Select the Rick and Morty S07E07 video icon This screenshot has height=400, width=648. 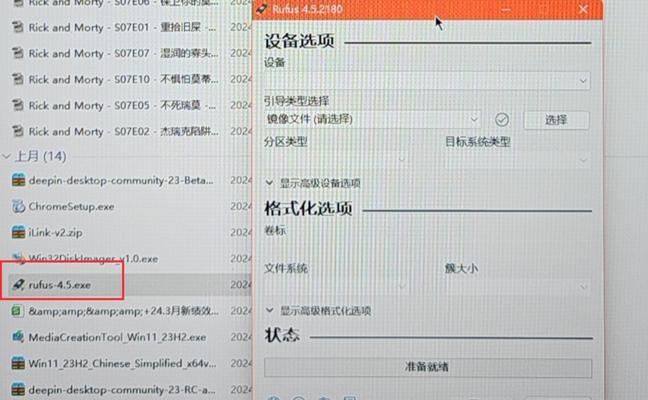click(x=17, y=53)
